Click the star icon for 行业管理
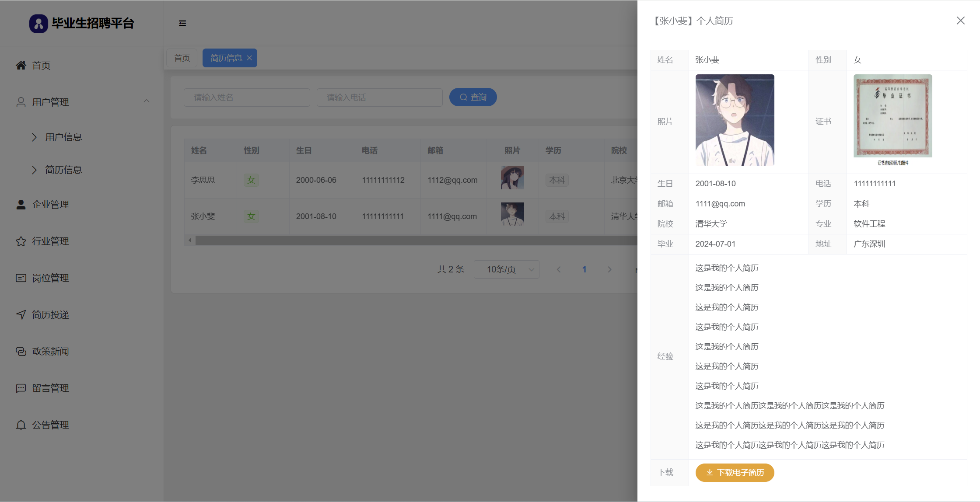Screen dimensions: 980x502 [x=21, y=241]
